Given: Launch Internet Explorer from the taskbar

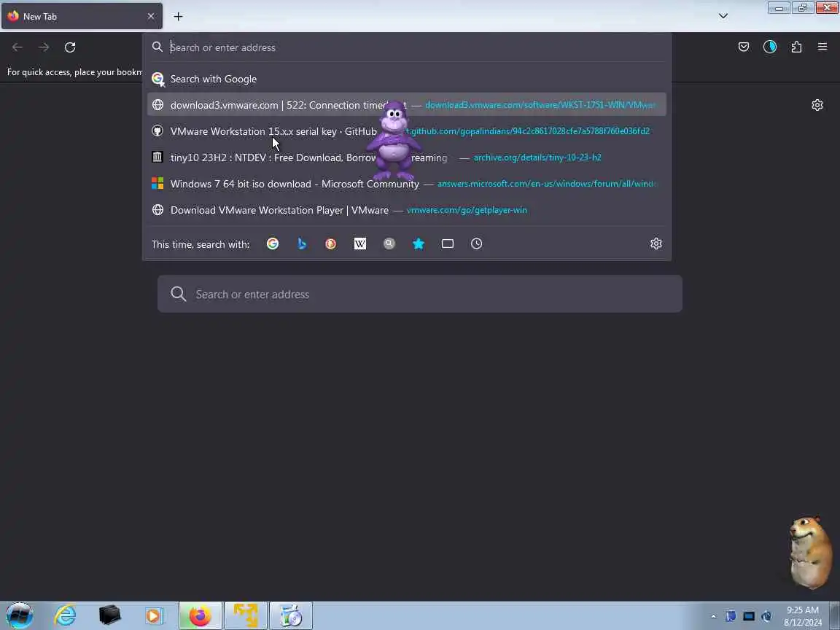Looking at the screenshot, I should 65,615.
